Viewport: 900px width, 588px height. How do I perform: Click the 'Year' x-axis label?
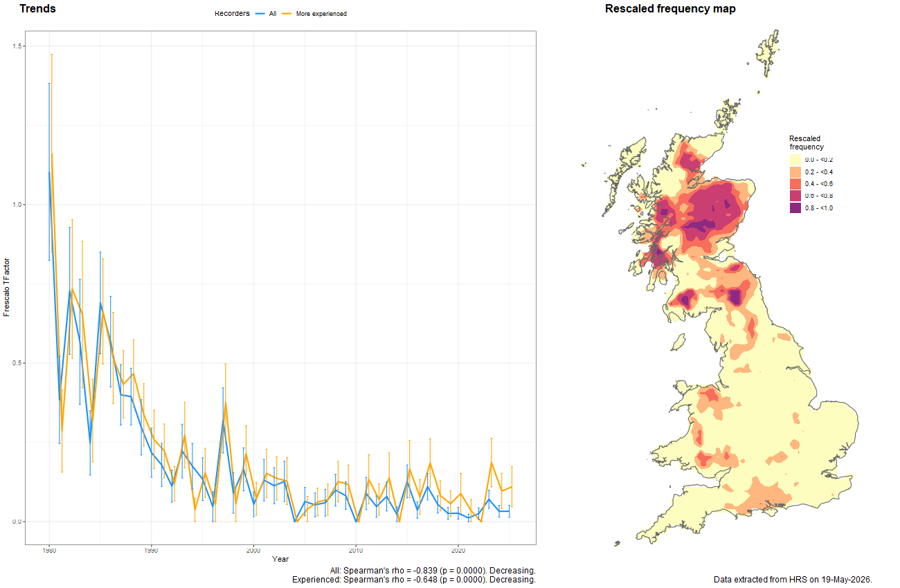[x=280, y=559]
